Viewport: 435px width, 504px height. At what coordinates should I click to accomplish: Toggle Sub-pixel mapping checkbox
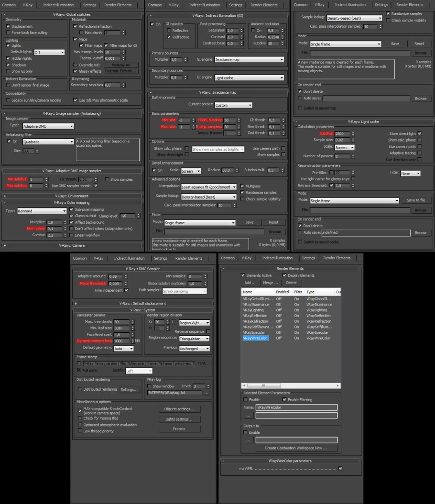pos(72,209)
